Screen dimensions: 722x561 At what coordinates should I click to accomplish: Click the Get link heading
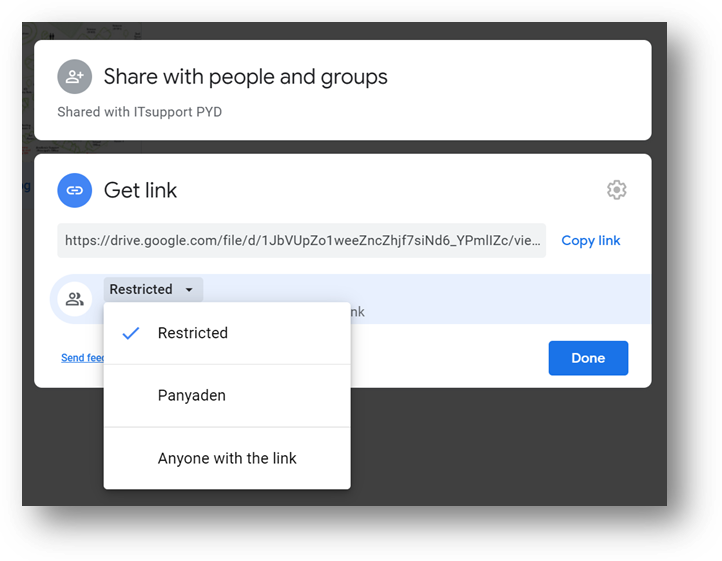140,190
